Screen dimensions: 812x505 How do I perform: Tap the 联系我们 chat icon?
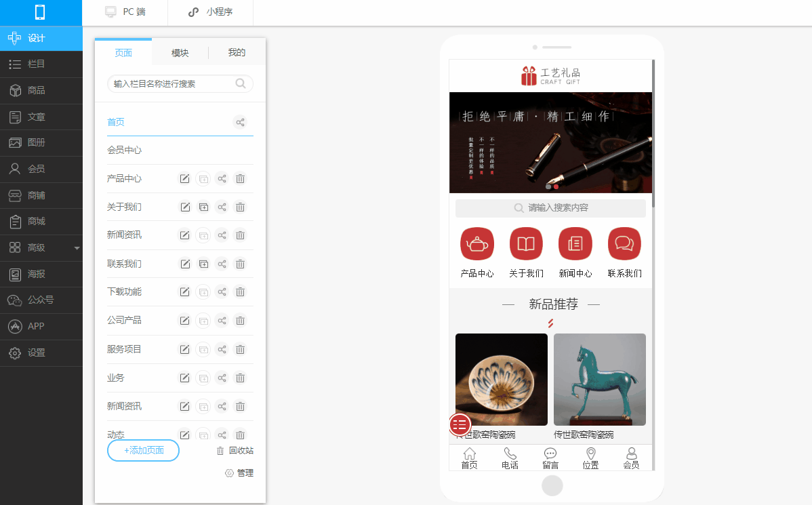click(624, 243)
